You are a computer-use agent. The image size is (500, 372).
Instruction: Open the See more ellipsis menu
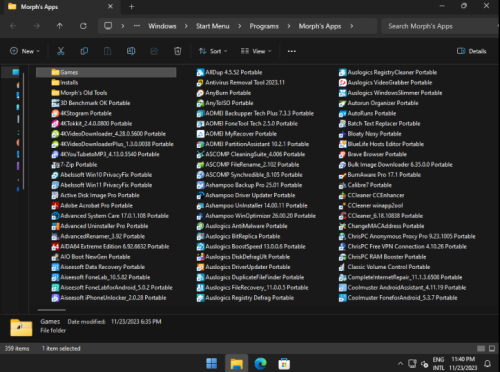tap(292, 51)
